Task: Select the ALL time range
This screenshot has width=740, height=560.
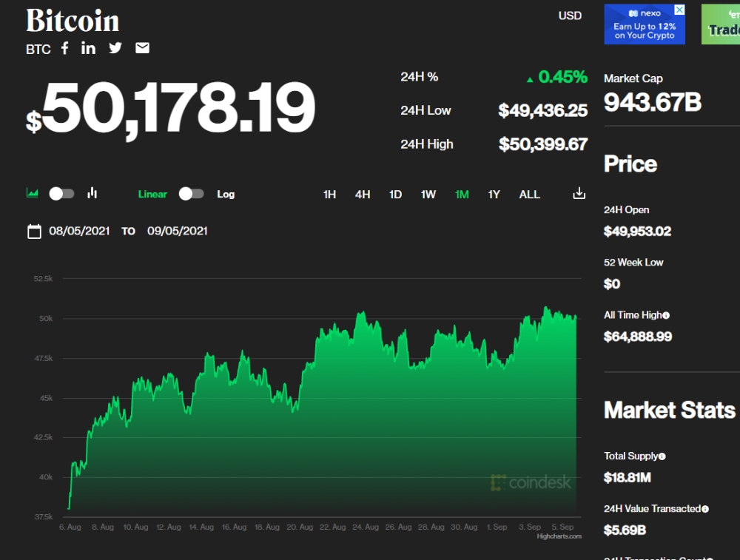Action: tap(530, 195)
